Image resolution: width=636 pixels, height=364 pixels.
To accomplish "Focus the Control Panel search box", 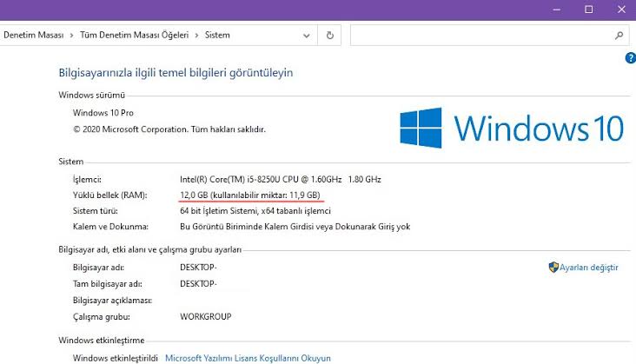I will coord(489,36).
